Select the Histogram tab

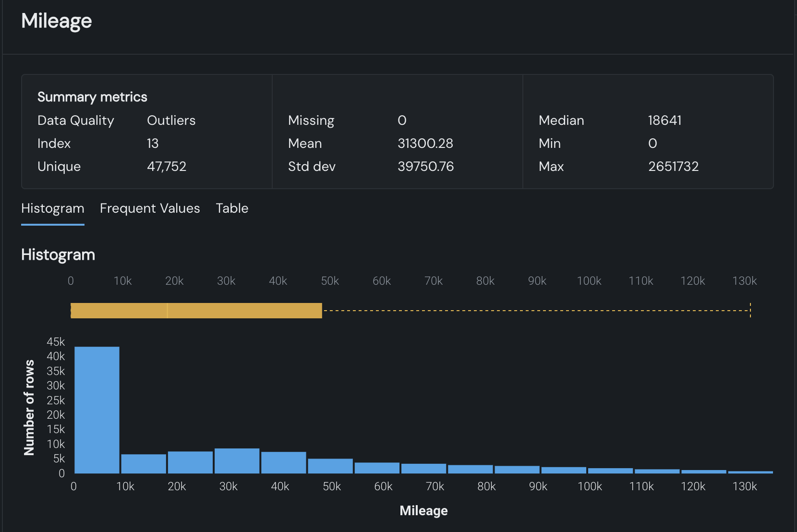(x=52, y=208)
